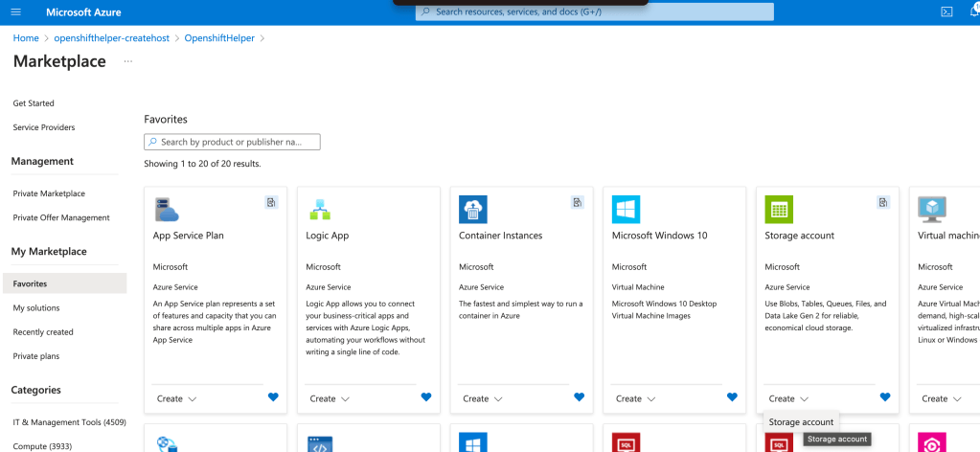The height and width of the screenshot is (452, 980).
Task: Click the App Service Plan product icon
Action: click(167, 210)
